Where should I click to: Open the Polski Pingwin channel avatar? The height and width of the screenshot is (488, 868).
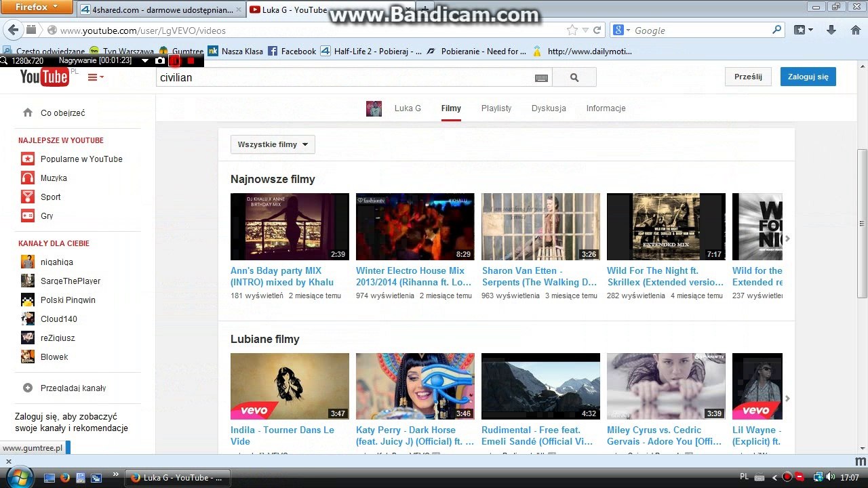click(28, 300)
